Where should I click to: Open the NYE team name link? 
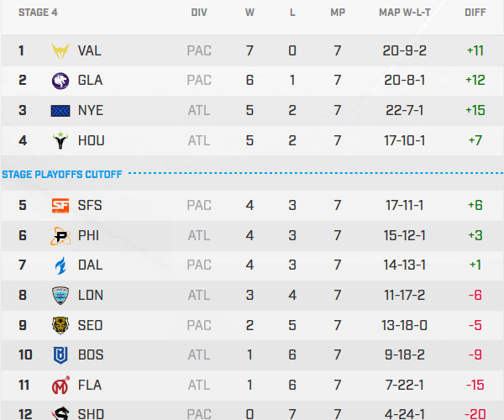(x=89, y=111)
